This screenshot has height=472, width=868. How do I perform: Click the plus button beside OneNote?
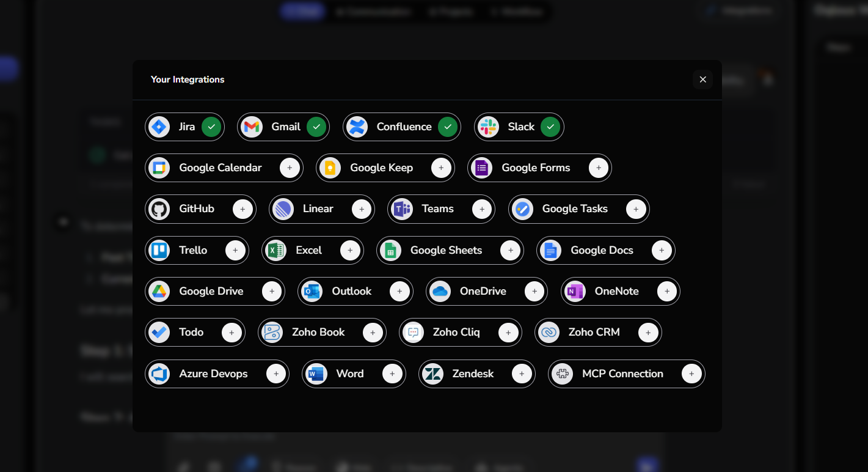pos(667,292)
